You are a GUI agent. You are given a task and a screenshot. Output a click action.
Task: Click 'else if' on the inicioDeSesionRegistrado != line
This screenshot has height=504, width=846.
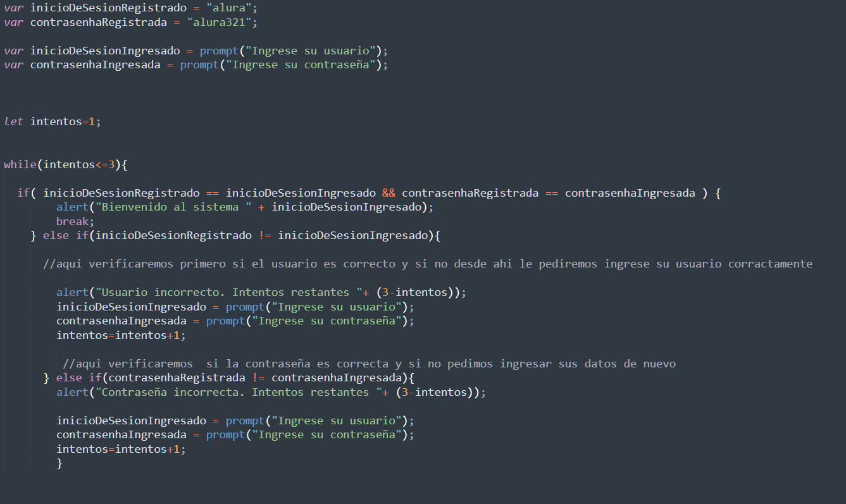click(x=66, y=235)
